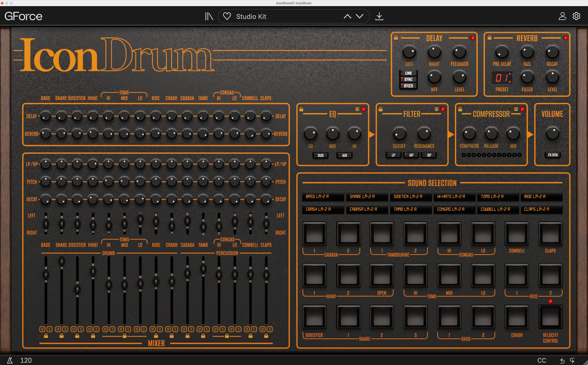
Task: Open the HI-HATS LM-2 A sound selector
Action: (454, 197)
